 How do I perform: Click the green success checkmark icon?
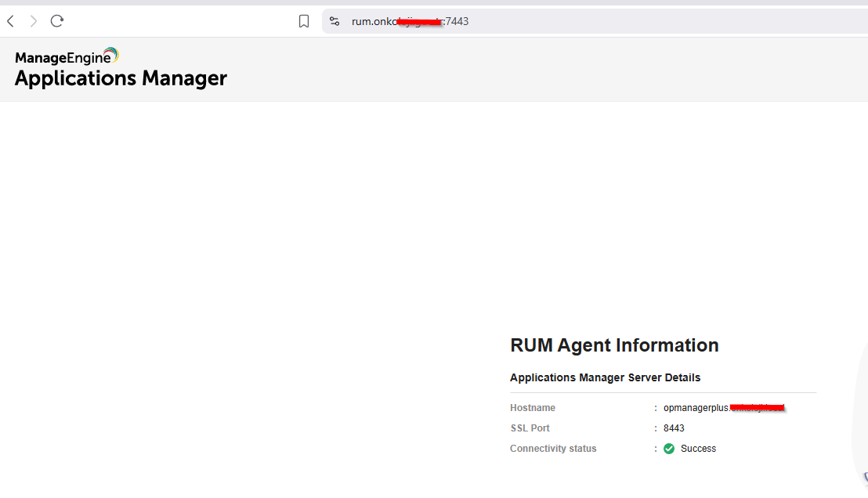pyautogui.click(x=669, y=449)
